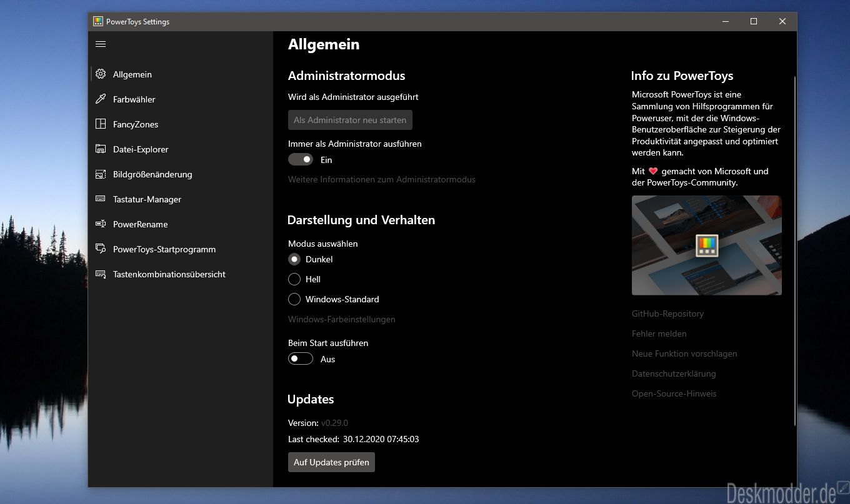Click the Info zu PowerToys heading

[682, 76]
